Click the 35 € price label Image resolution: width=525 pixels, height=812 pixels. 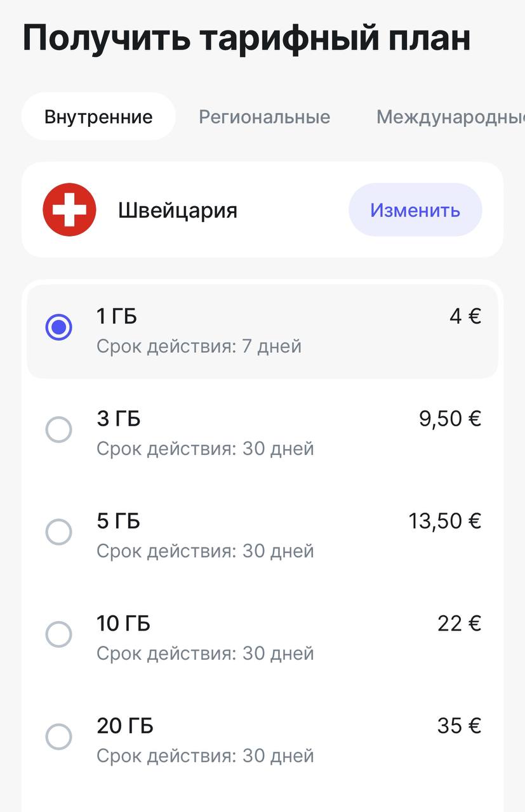pos(460,725)
